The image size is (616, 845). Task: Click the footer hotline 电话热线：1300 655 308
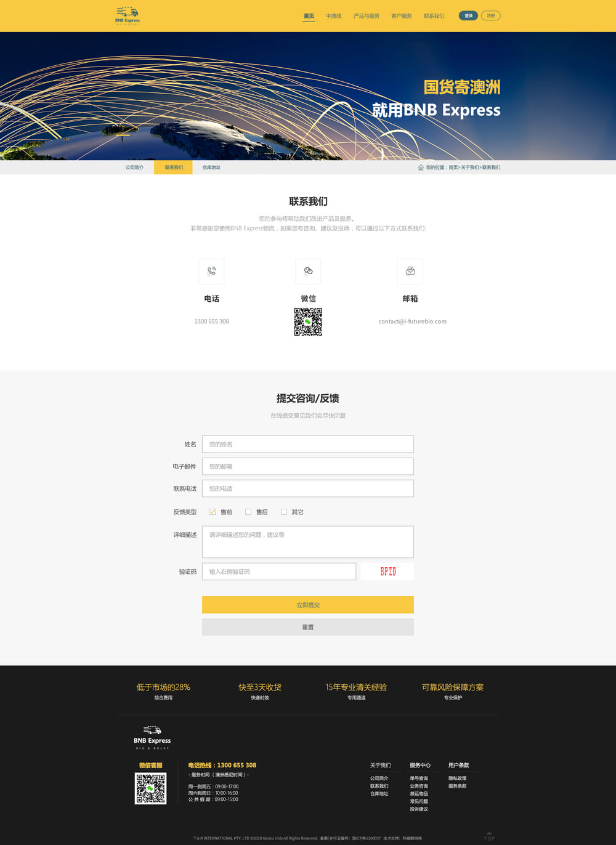222,765
